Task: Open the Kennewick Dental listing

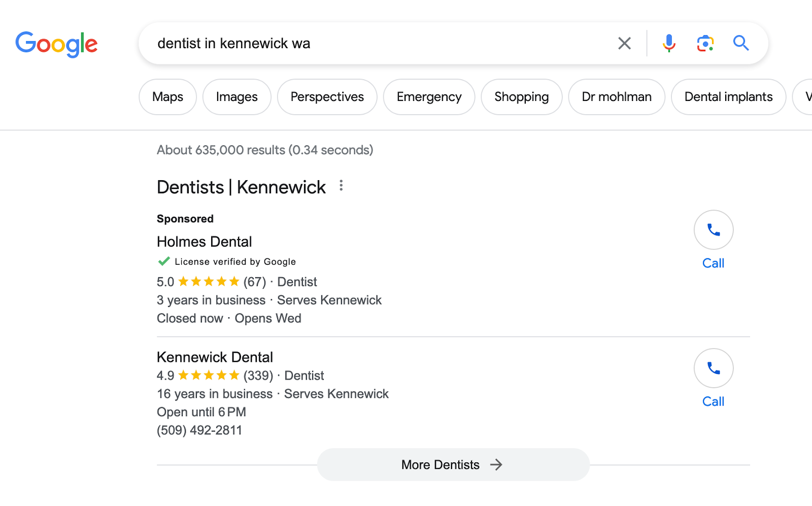Action: pyautogui.click(x=215, y=357)
